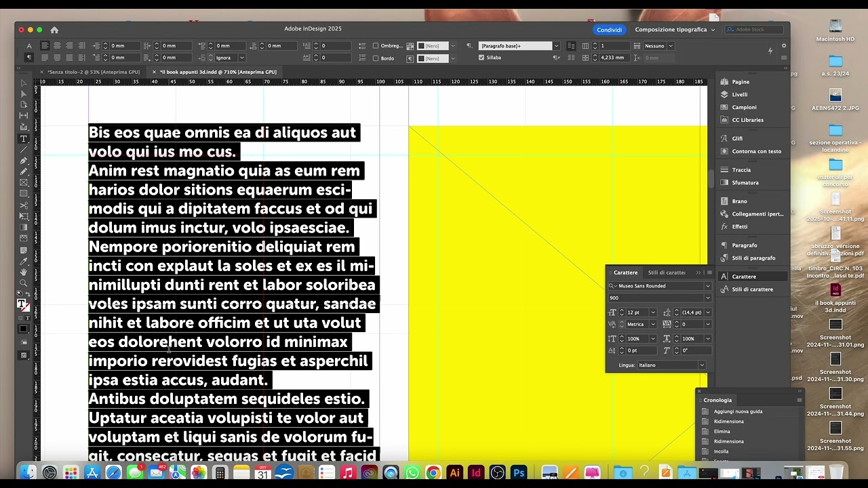Viewport: 868px width, 488px height.
Task: Click the align right paragraph icon
Action: click(x=69, y=45)
